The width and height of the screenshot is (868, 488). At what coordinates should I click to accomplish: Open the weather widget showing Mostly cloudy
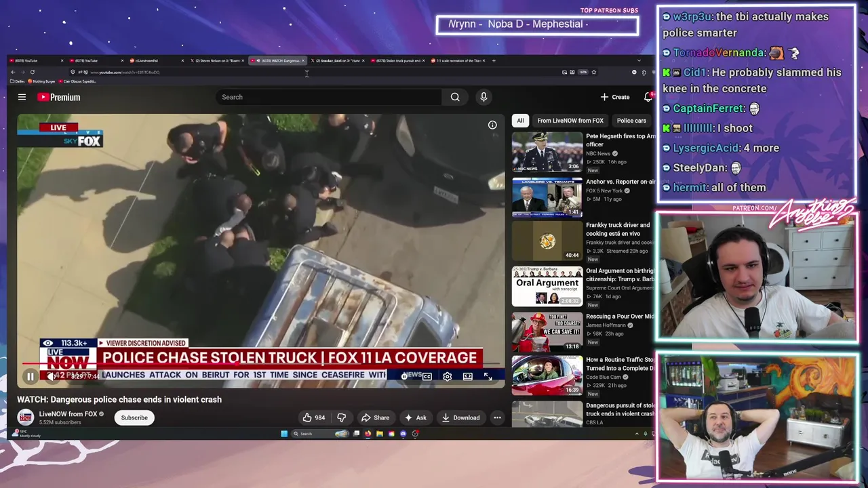coord(27,434)
